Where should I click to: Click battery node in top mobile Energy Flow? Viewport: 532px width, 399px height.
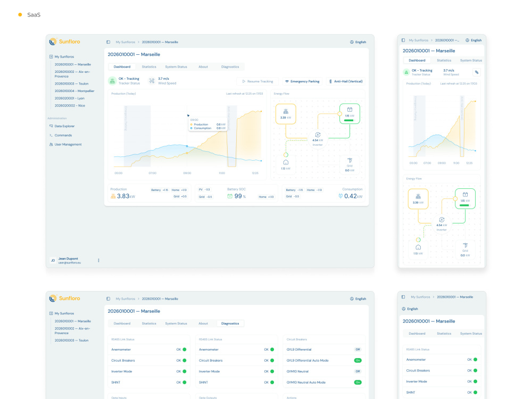click(465, 199)
